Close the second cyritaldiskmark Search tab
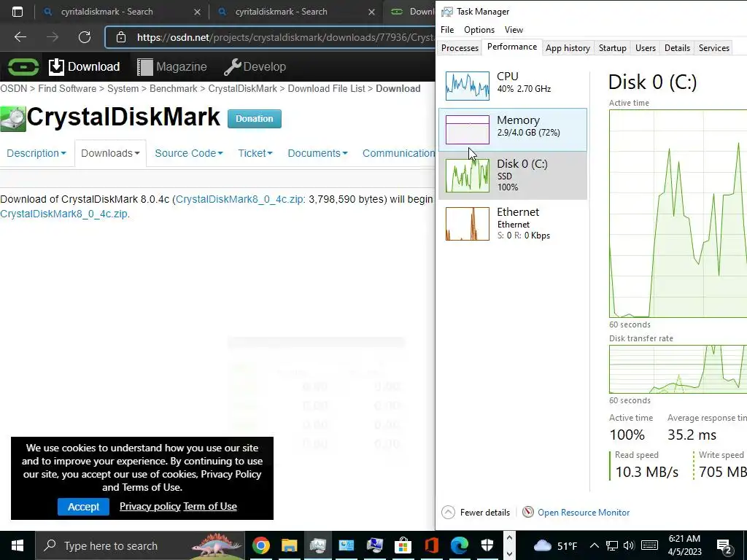The width and height of the screenshot is (747, 560). point(371,12)
